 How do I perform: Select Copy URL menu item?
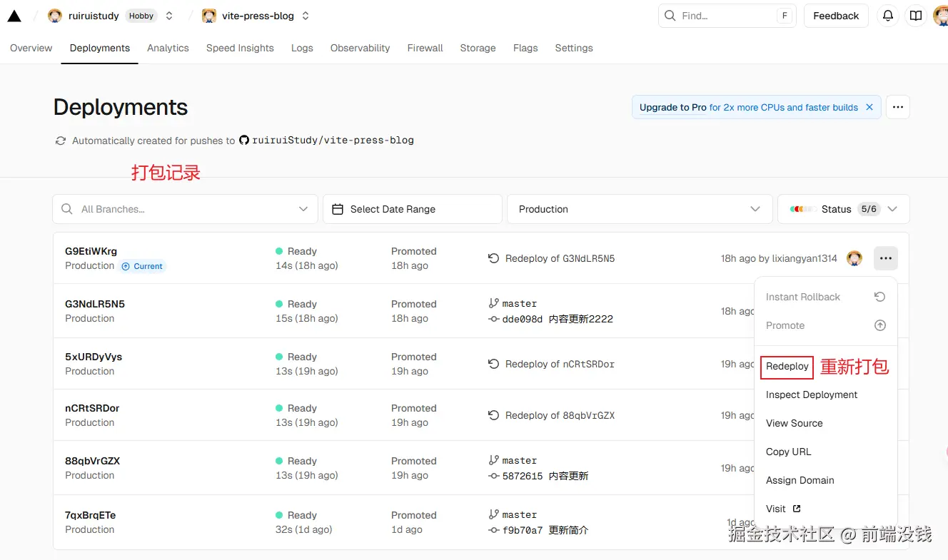[x=826, y=452]
